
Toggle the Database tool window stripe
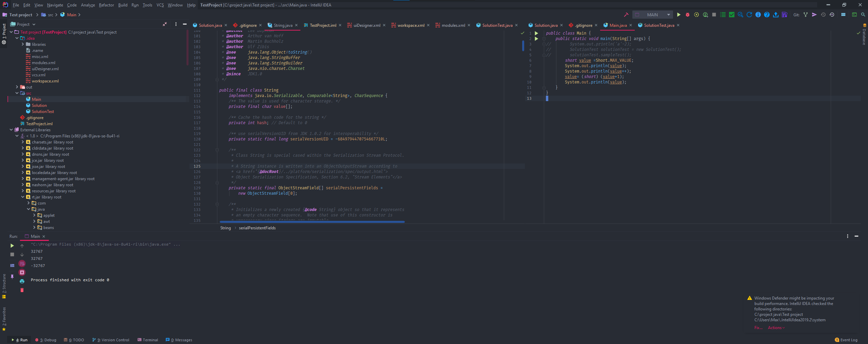click(864, 35)
